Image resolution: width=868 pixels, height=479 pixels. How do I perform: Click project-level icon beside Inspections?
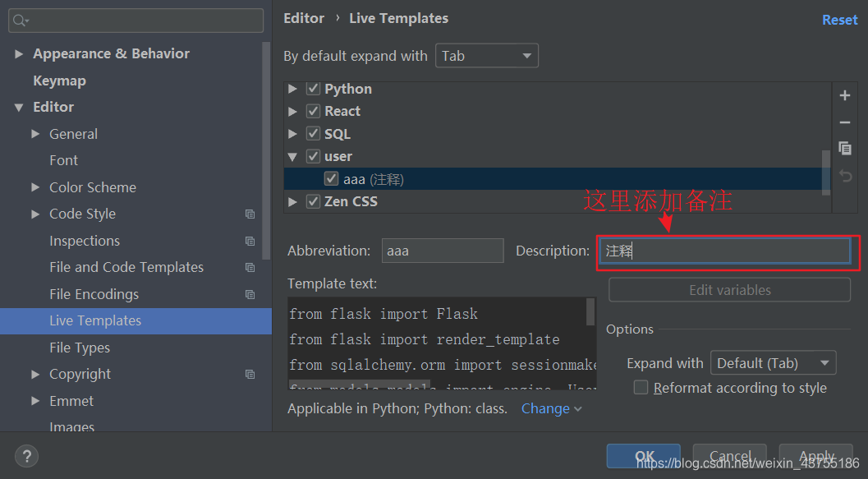coord(250,241)
